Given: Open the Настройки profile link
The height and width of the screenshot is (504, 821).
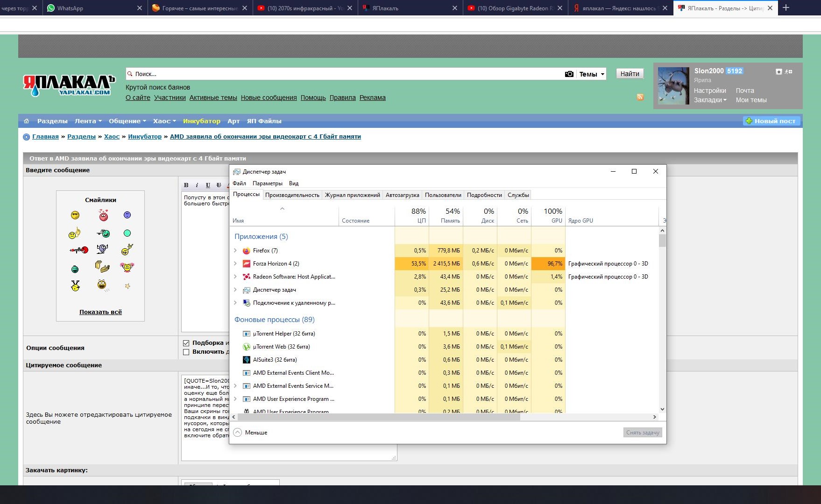Looking at the screenshot, I should point(710,91).
